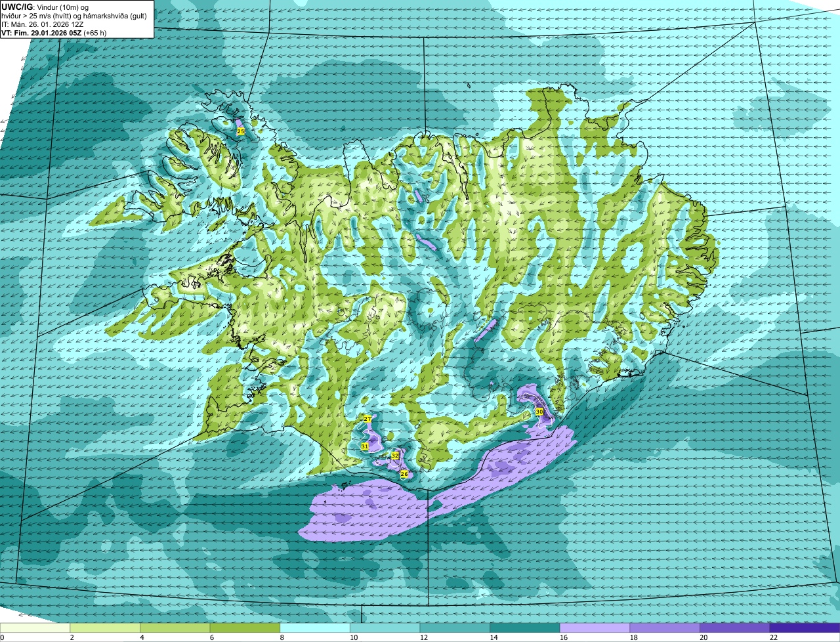Select the purple swatch between 18 and 20

665,628
